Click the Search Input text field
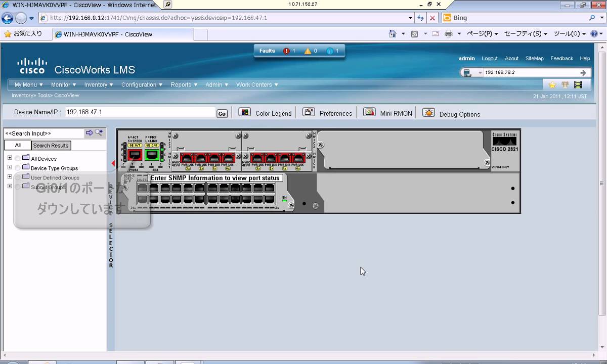 (x=44, y=133)
